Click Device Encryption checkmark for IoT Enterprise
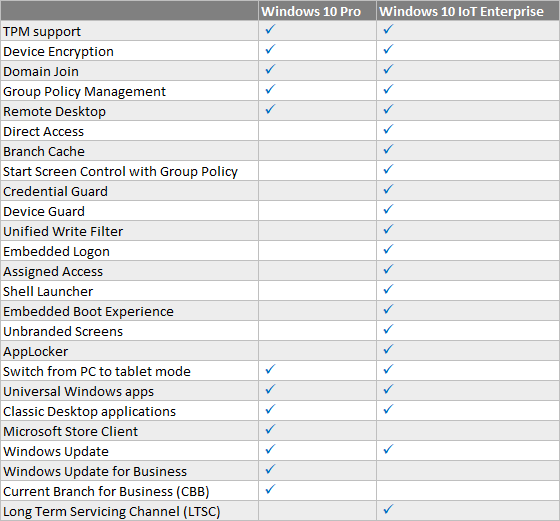 coord(388,49)
